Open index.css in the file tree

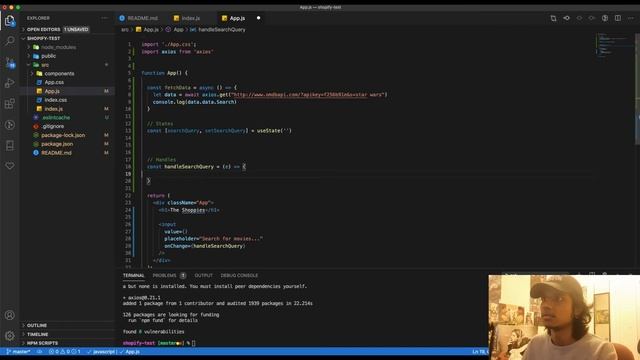click(68, 100)
